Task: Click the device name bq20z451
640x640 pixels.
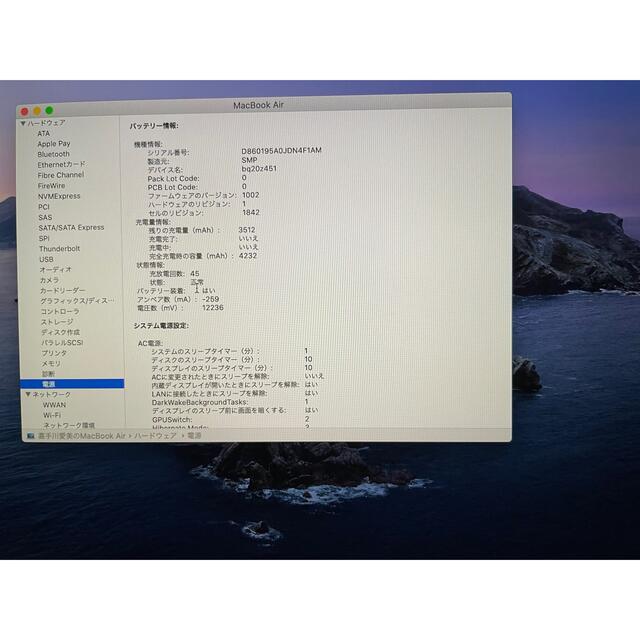Action: 259,169
